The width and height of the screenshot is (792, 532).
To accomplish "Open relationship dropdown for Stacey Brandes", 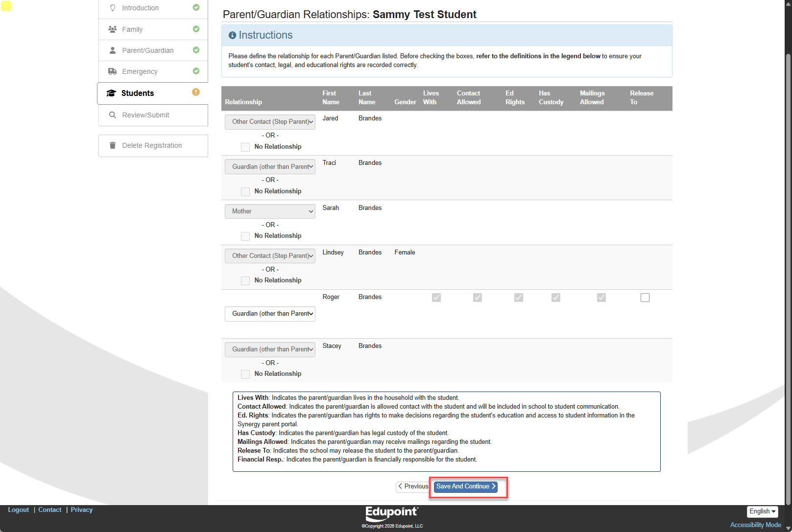I will pos(270,349).
